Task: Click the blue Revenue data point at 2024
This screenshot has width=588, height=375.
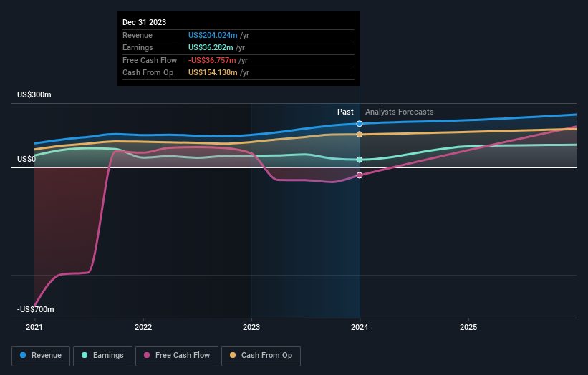Action: pyautogui.click(x=360, y=124)
